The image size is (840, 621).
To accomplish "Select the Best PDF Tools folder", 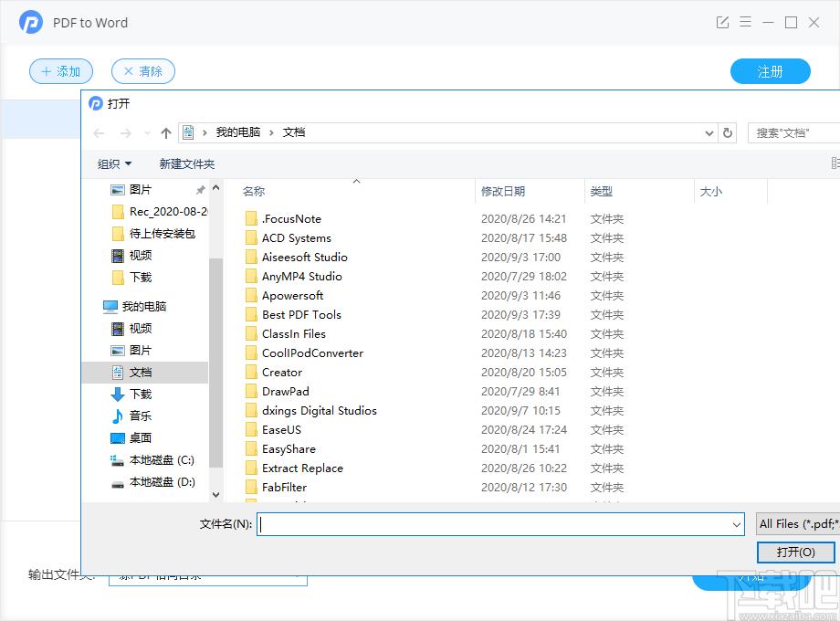I will (x=301, y=315).
